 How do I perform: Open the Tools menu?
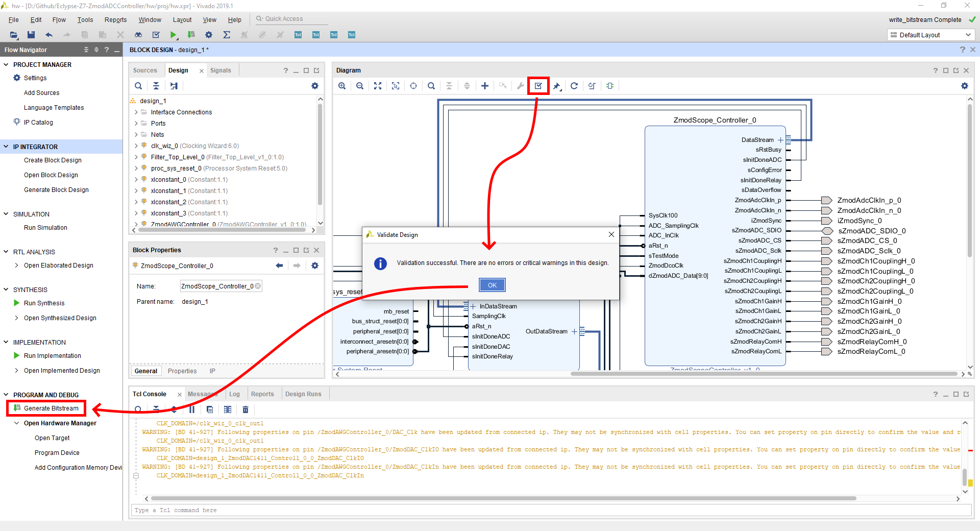(x=85, y=20)
